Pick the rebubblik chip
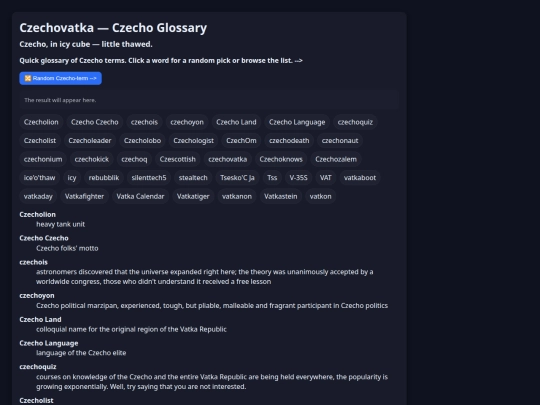The image size is (540, 405). click(x=104, y=178)
